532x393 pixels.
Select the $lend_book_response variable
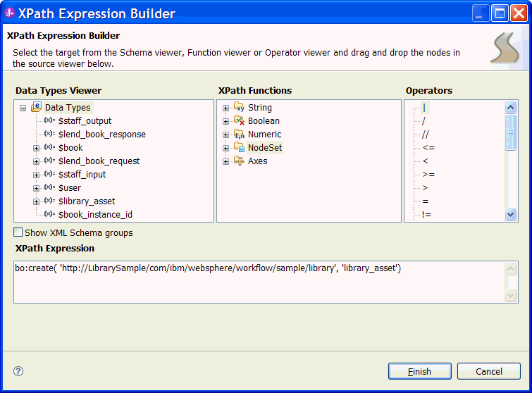[101, 135]
